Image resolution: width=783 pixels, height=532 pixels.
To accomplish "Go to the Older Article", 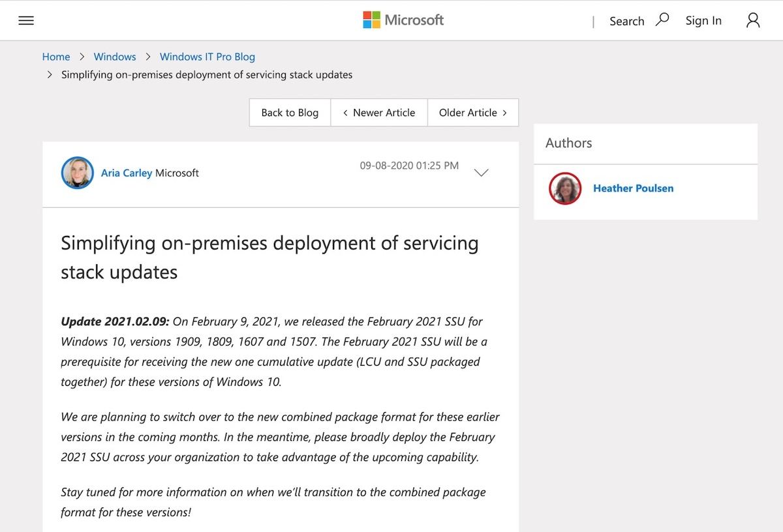I will coord(473,112).
